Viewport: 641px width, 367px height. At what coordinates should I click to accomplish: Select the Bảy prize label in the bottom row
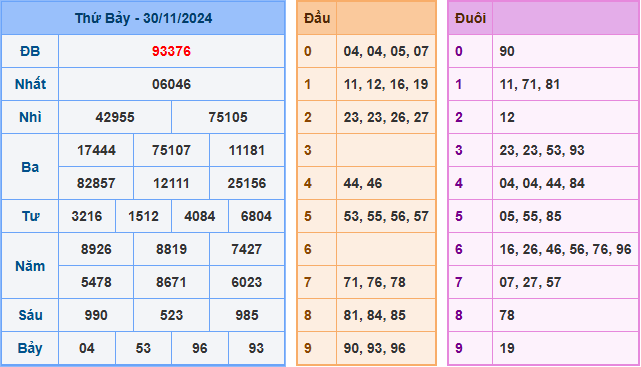[x=30, y=348]
